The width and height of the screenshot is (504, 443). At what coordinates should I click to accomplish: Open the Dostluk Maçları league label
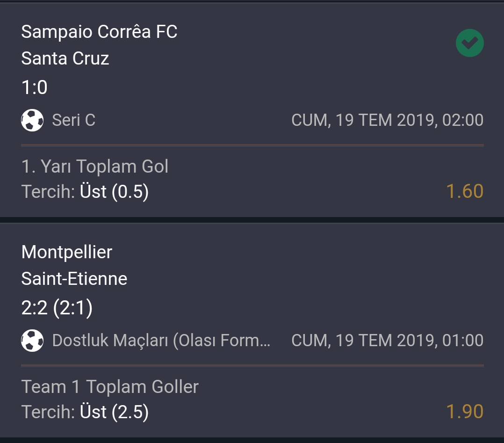(x=161, y=341)
